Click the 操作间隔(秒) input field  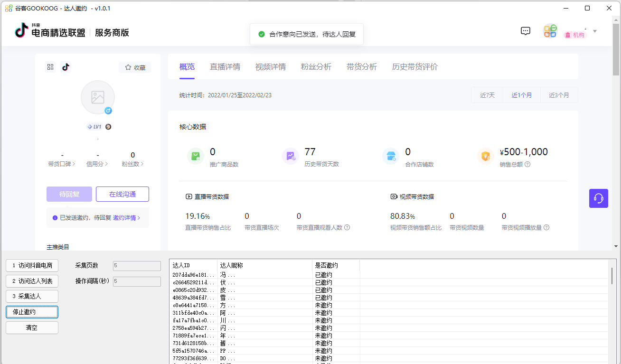pos(137,281)
